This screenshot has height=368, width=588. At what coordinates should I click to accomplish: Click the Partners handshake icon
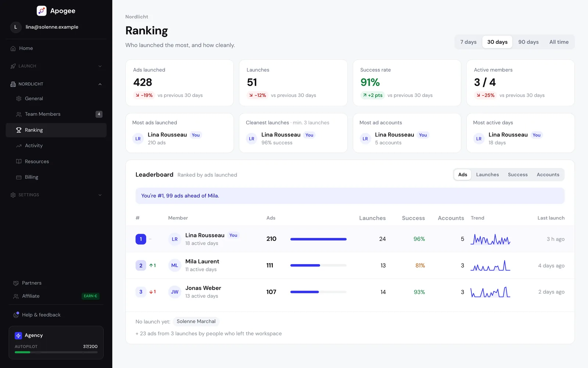click(16, 283)
